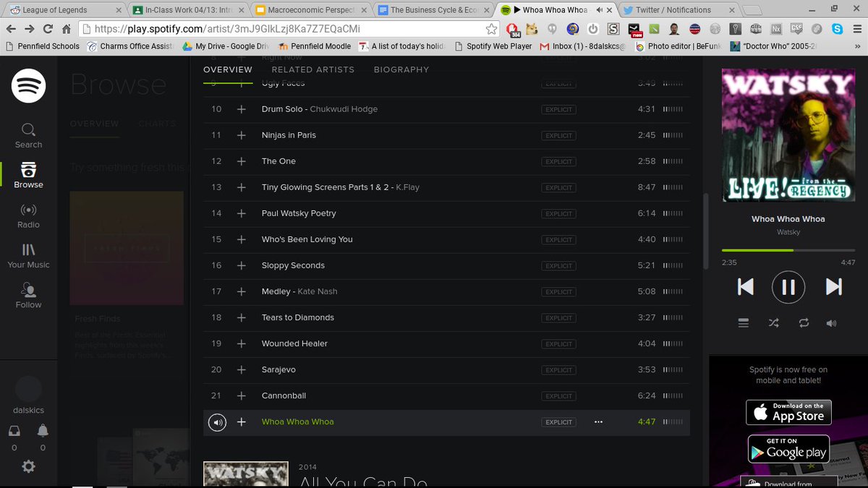Open Pennfield Schools bookmark
868x488 pixels.
pos(43,46)
